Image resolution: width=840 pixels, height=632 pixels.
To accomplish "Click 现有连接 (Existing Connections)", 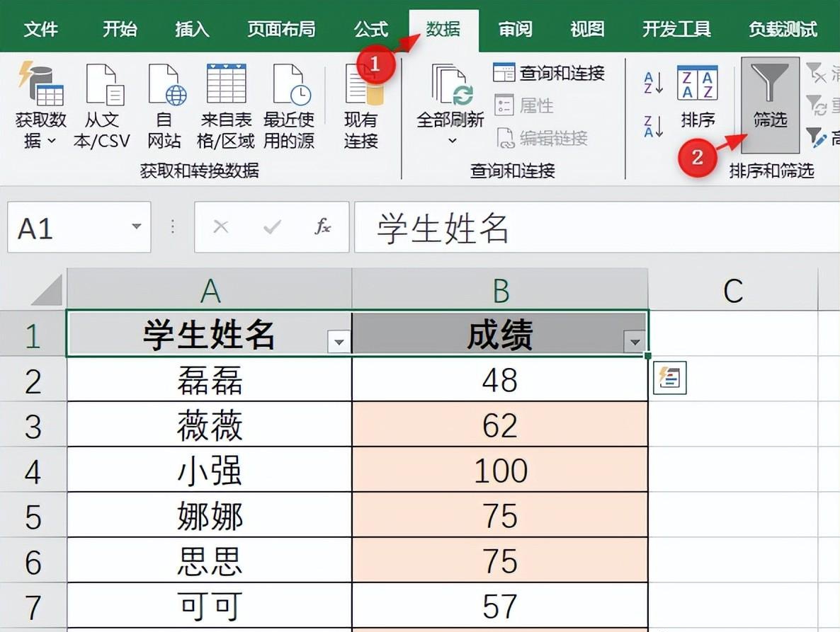I will pos(361,106).
